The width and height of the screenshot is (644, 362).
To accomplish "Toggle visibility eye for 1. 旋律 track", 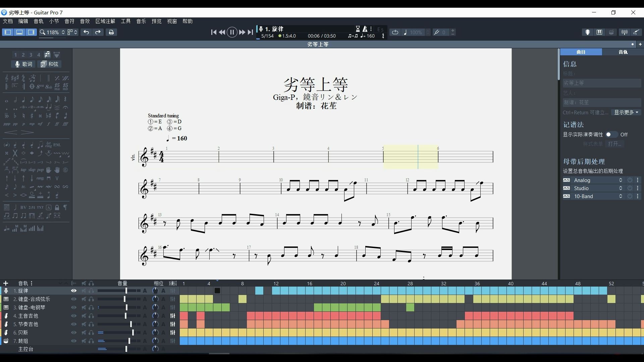I will 74,291.
